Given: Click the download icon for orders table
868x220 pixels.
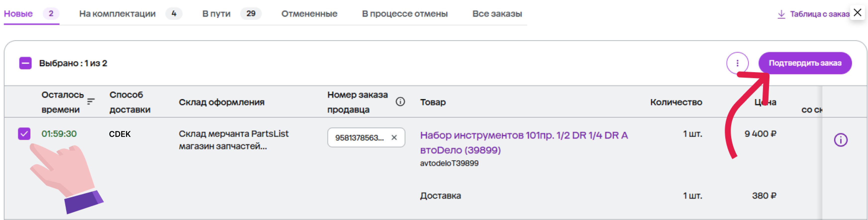Looking at the screenshot, I should pos(781,14).
